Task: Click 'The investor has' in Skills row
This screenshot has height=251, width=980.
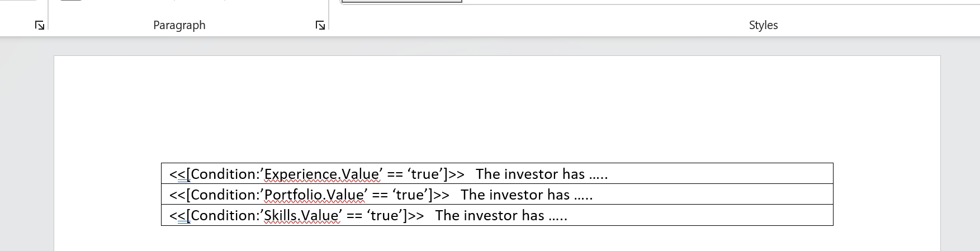Action: coord(489,216)
